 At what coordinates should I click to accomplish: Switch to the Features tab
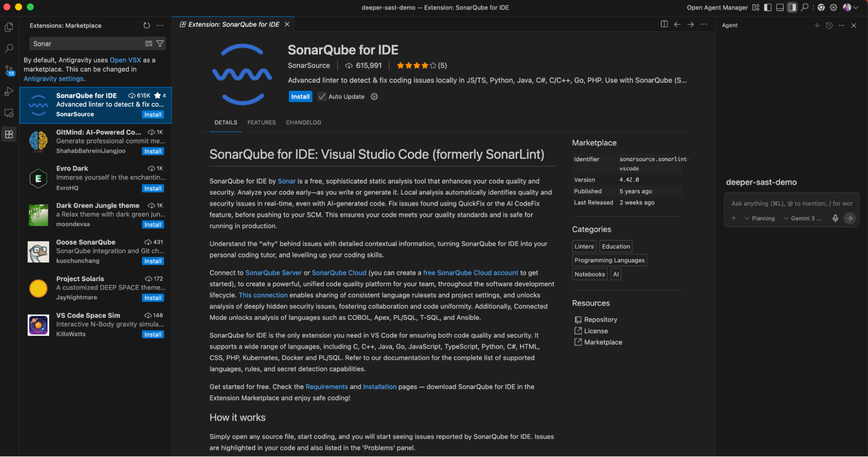[261, 123]
